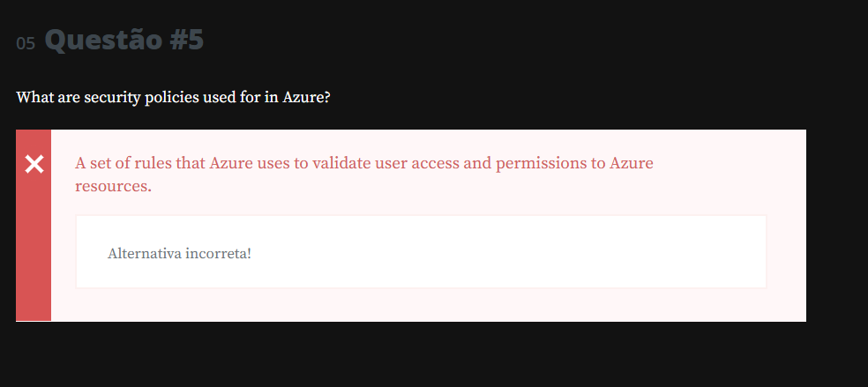Click the word "Alternativa" in the feedback box
This screenshot has width=868, height=387.
[144, 254]
